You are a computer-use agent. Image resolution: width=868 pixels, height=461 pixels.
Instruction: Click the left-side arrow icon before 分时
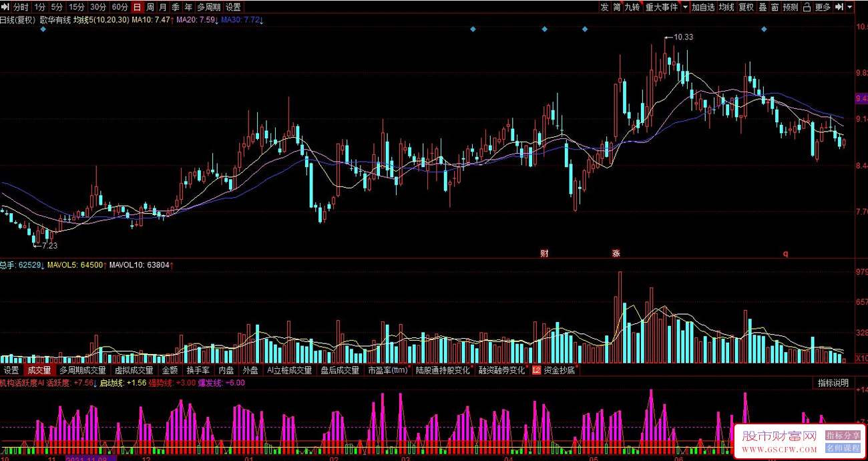[5, 7]
